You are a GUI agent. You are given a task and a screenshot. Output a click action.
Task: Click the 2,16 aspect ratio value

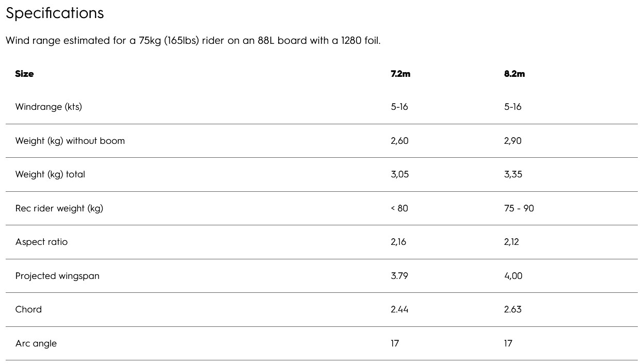tap(398, 242)
